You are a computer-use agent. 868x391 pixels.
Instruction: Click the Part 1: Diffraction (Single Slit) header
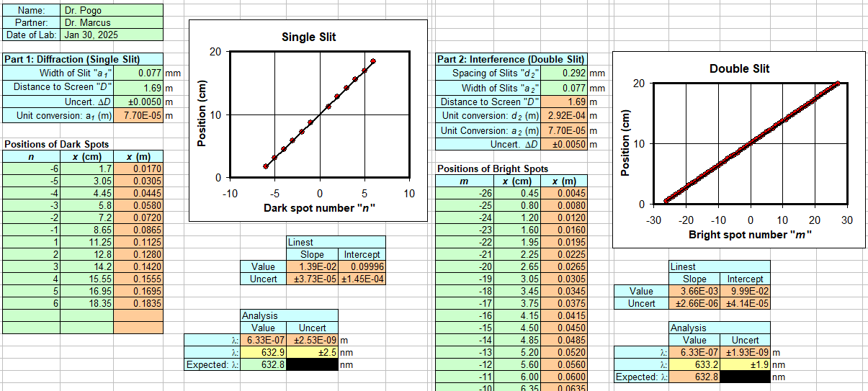(x=72, y=59)
